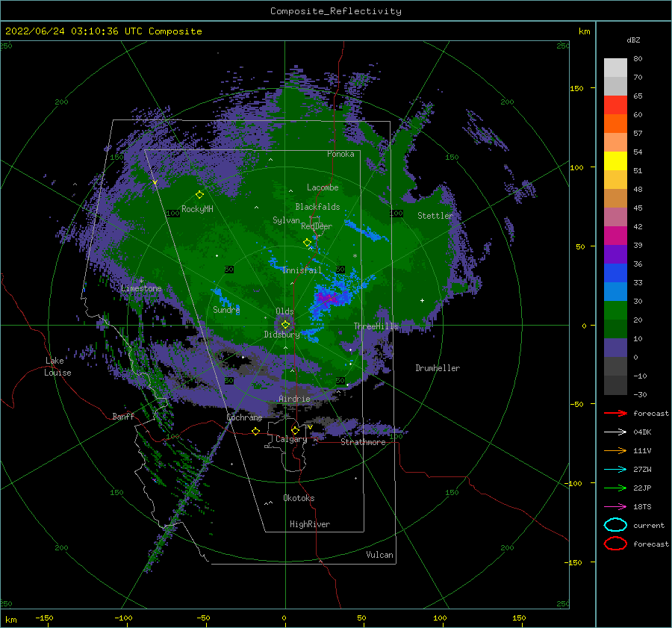Pick the magenta 39-42 dBZ swatch
Image resolution: width=672 pixels, height=628 pixels.
point(615,235)
